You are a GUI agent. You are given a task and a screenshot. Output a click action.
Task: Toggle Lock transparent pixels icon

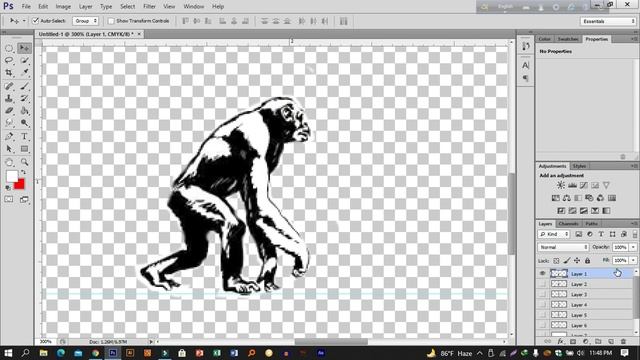tap(556, 260)
